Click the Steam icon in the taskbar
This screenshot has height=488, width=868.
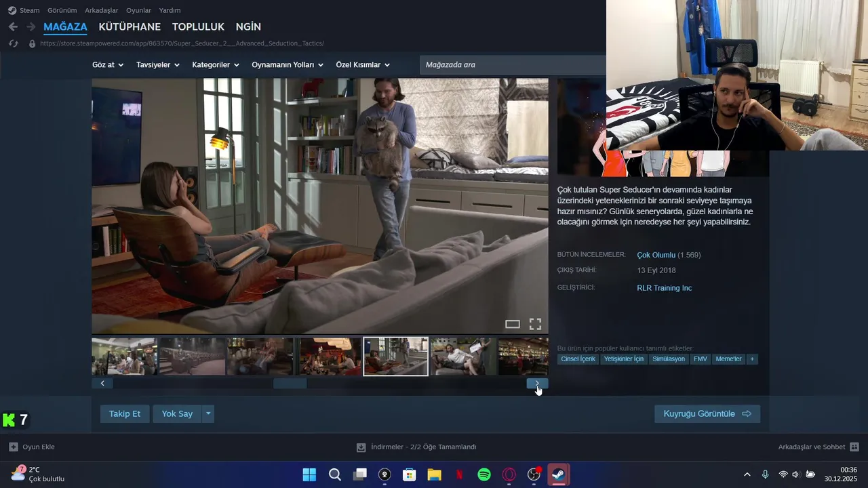click(x=559, y=474)
